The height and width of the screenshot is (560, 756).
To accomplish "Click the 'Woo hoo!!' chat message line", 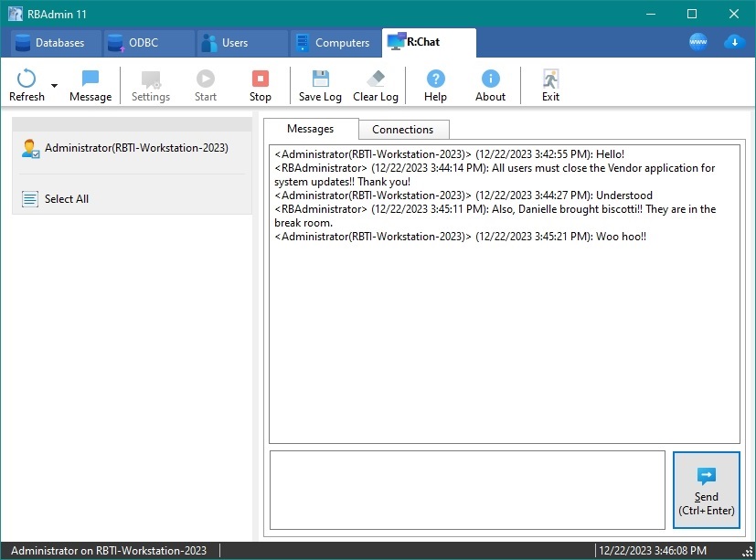I will [461, 237].
